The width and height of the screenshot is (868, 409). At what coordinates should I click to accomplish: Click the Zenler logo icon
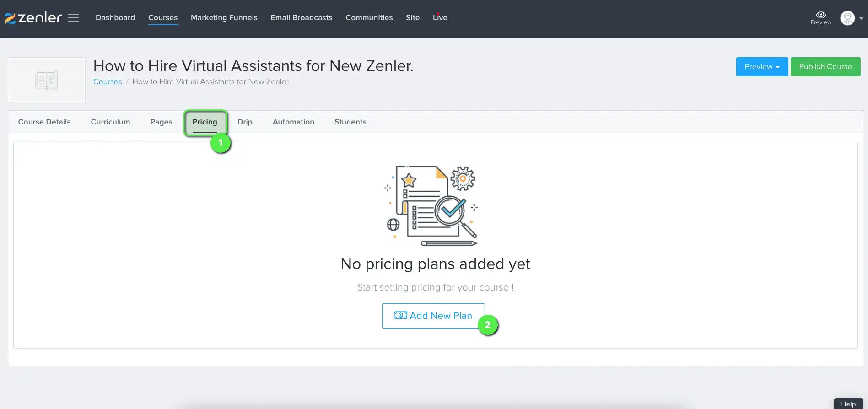[10, 17]
